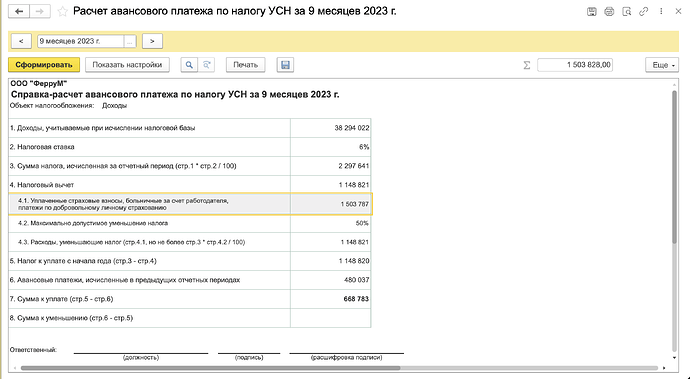The image size is (690, 379).
Task: Select bold cell with value 668 783
Action: 330,299
